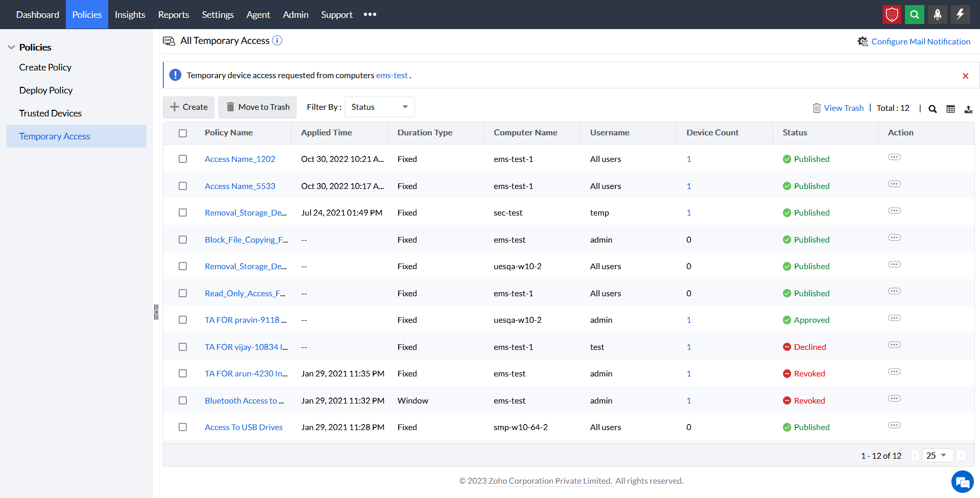Click the Create button
This screenshot has width=980, height=498.
pos(188,107)
